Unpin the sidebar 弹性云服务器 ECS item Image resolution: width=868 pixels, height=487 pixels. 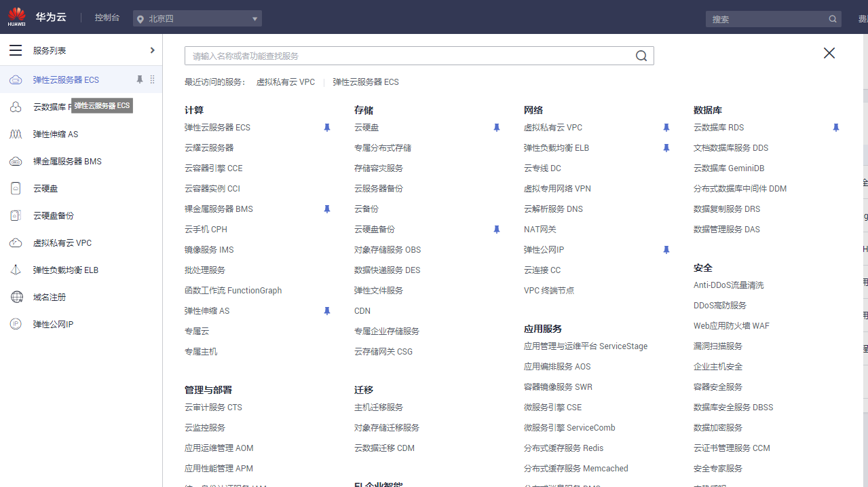click(x=140, y=79)
